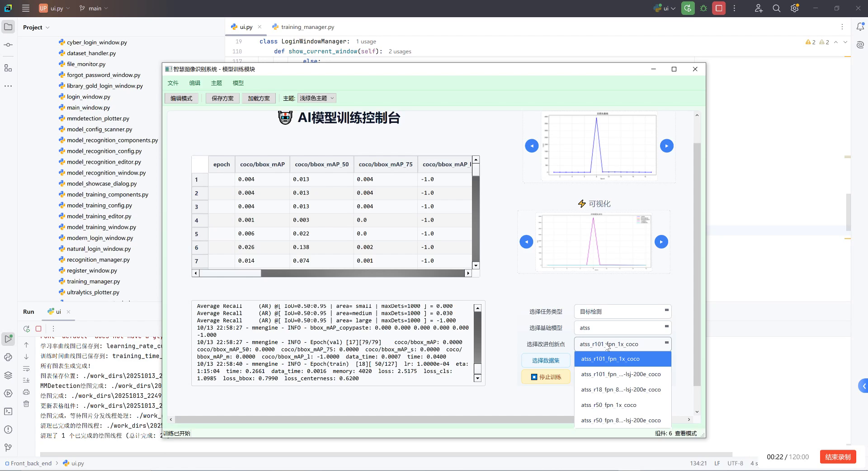Click the 结束录制 button

(838, 457)
